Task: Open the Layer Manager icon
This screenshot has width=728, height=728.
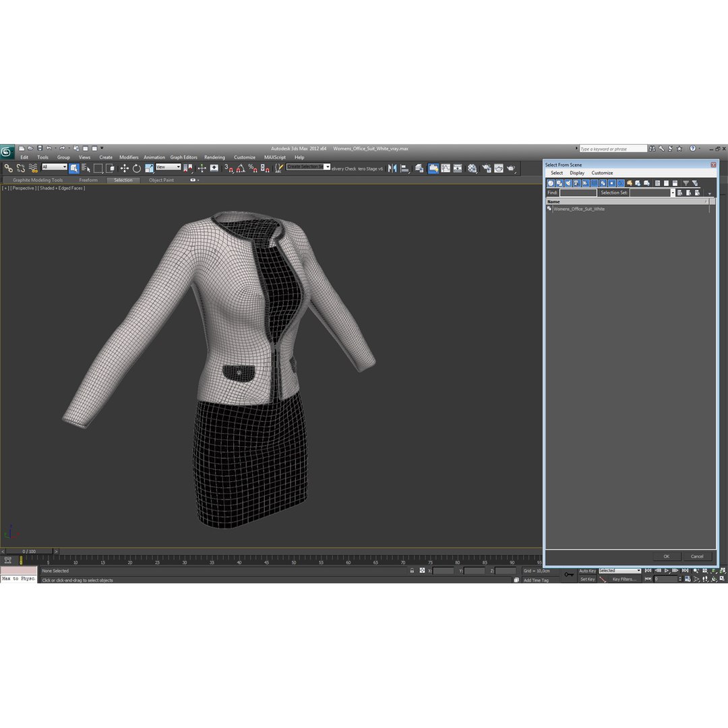Action: point(419,168)
